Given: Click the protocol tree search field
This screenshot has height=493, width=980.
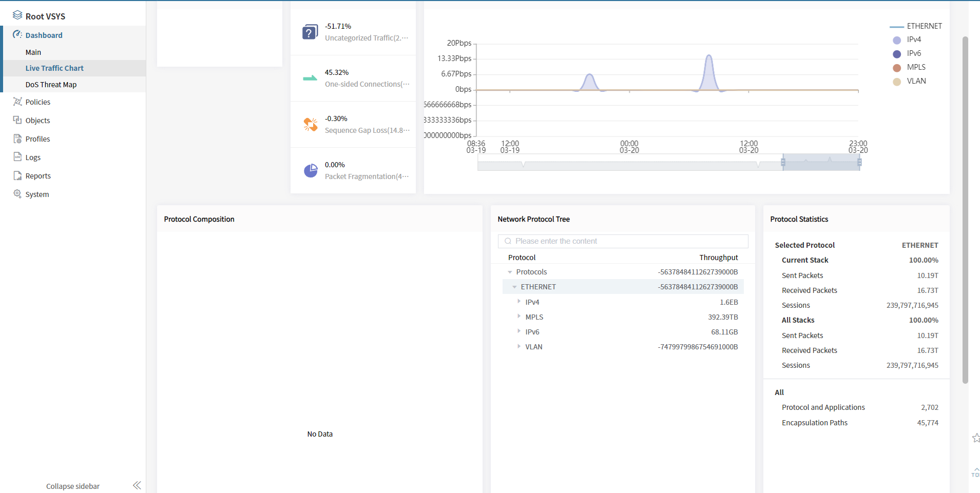Looking at the screenshot, I should [623, 241].
